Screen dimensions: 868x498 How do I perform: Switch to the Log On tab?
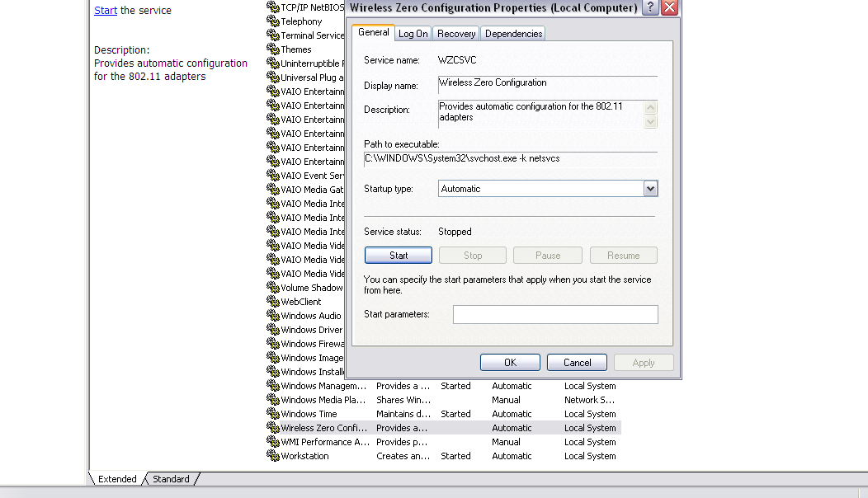pyautogui.click(x=413, y=34)
